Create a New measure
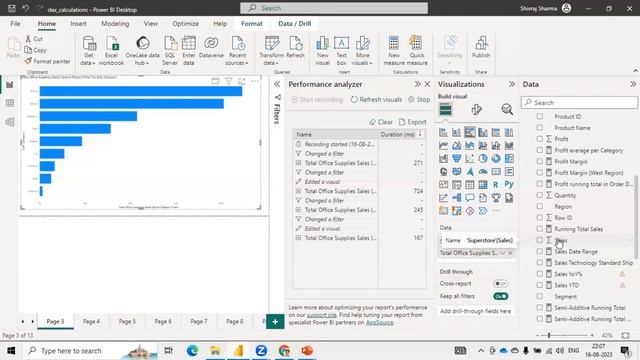This screenshot has width=640, height=360. tap(394, 51)
